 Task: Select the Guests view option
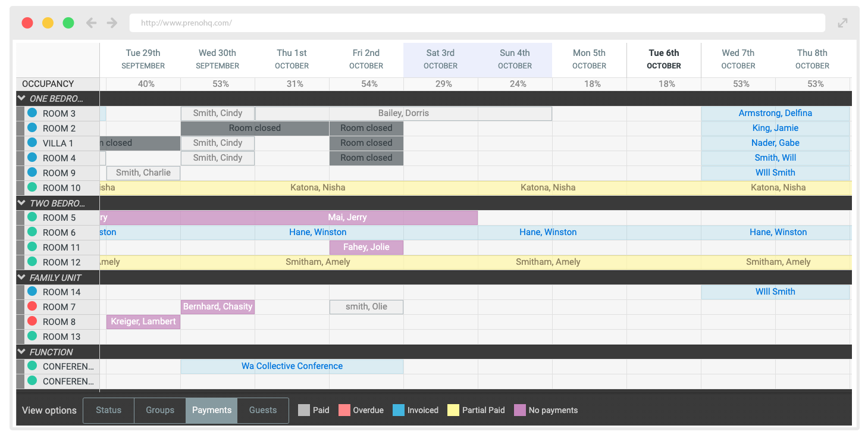click(x=263, y=410)
